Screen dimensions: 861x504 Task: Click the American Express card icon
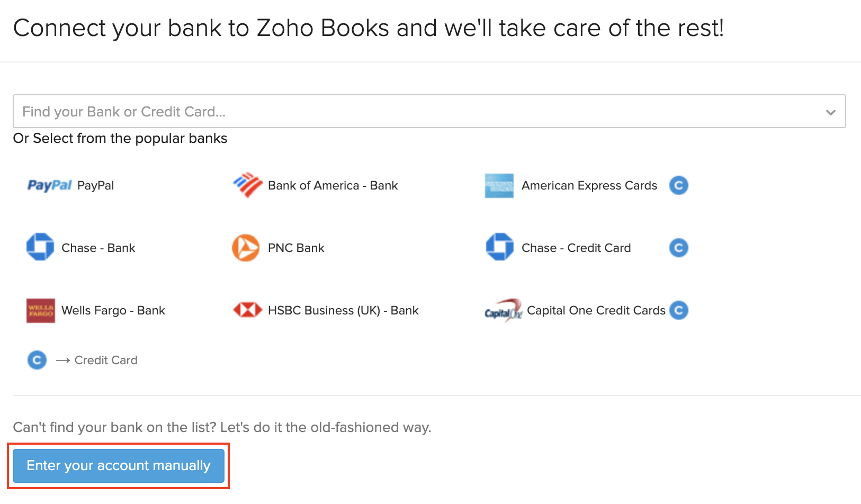pyautogui.click(x=499, y=186)
